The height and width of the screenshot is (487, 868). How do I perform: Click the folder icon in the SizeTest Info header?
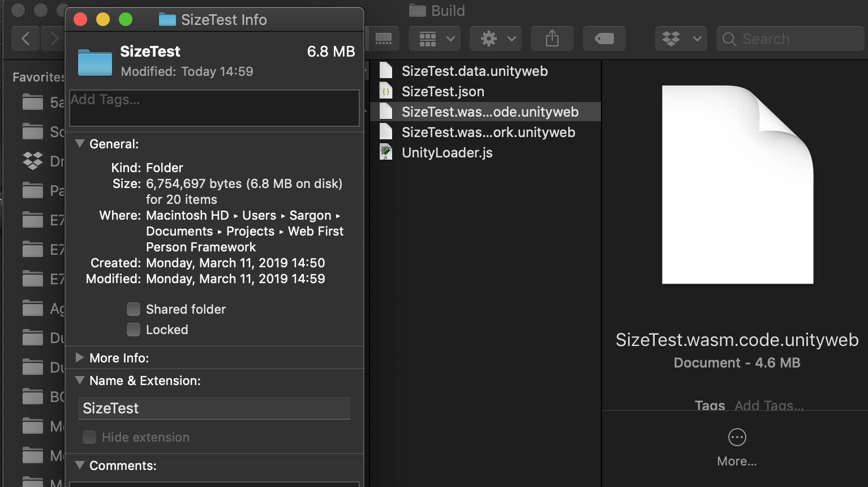pos(94,61)
